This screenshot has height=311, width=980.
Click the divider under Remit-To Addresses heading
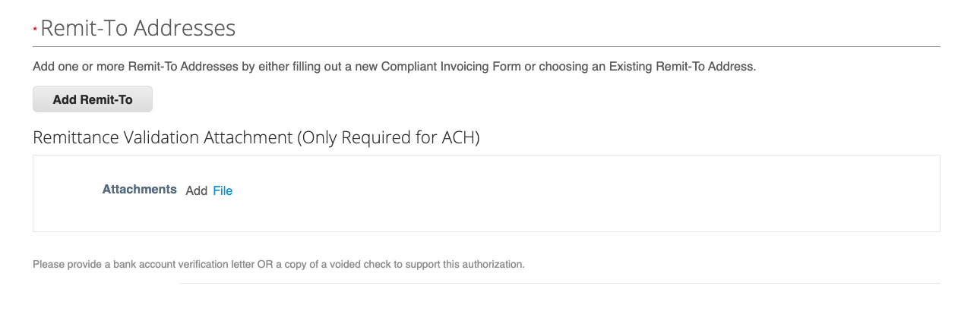point(486,47)
